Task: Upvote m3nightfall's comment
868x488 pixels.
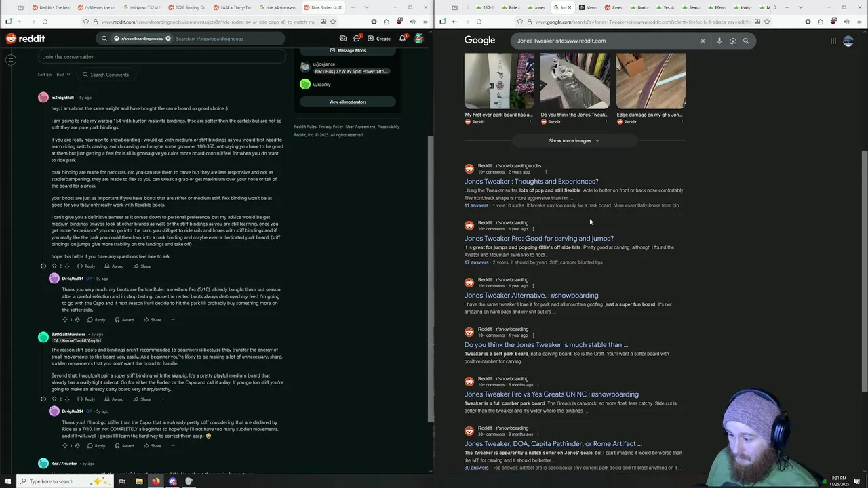Action: (x=54, y=266)
